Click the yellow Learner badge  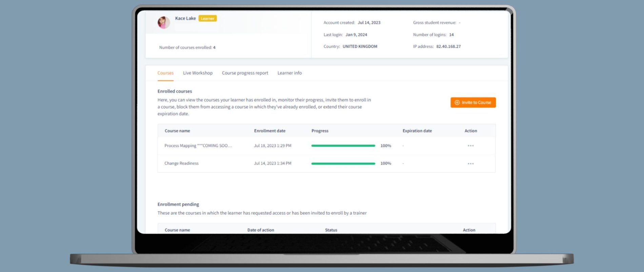tap(207, 19)
